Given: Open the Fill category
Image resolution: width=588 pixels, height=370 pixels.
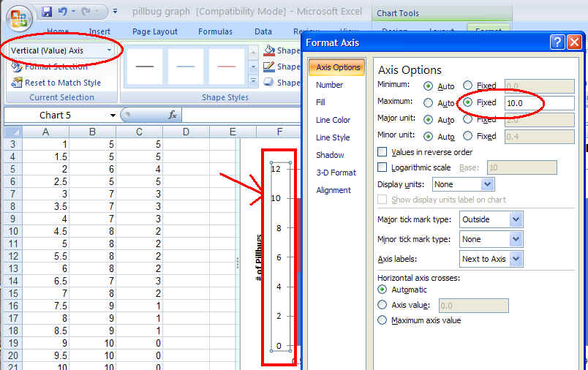Looking at the screenshot, I should (320, 102).
